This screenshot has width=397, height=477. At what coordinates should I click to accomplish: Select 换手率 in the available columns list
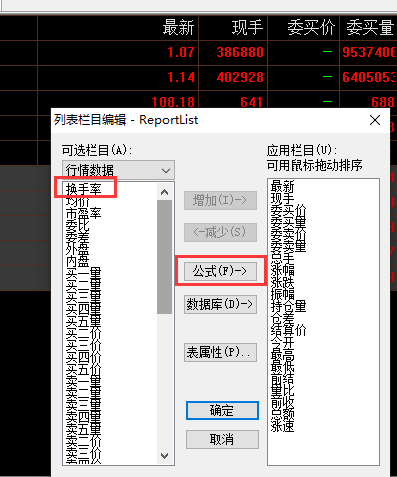click(x=84, y=189)
